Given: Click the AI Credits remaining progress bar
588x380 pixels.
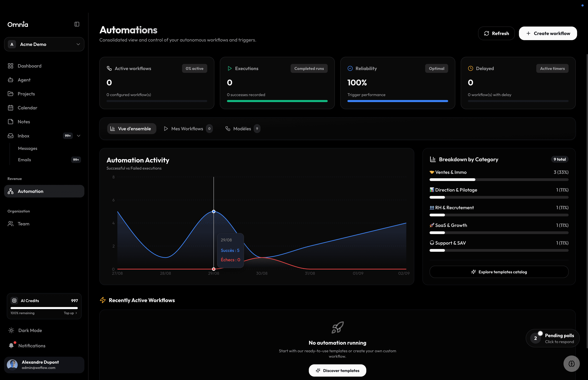Looking at the screenshot, I should tap(44, 308).
